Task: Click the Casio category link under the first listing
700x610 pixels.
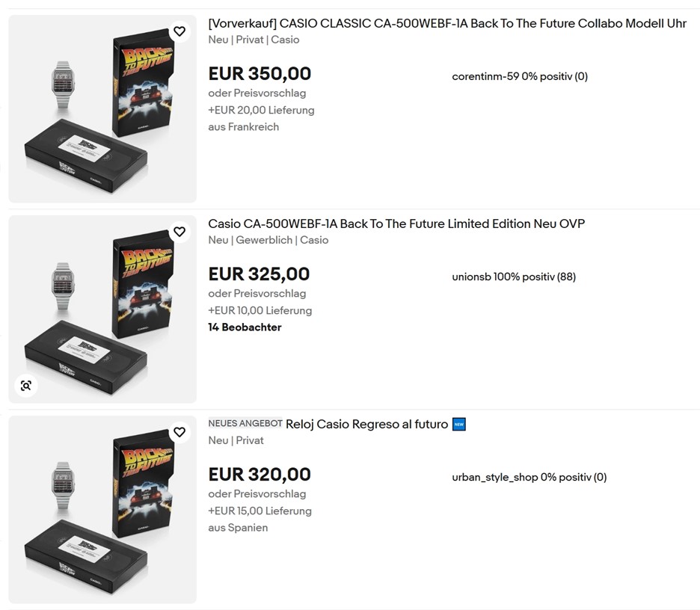Action: tap(285, 40)
